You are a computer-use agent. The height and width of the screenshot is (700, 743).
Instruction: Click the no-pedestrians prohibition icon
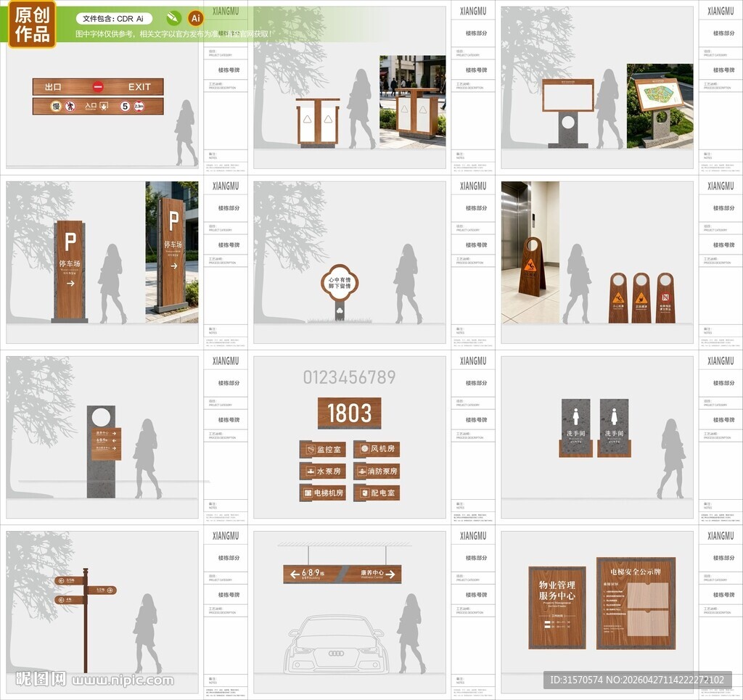70,106
